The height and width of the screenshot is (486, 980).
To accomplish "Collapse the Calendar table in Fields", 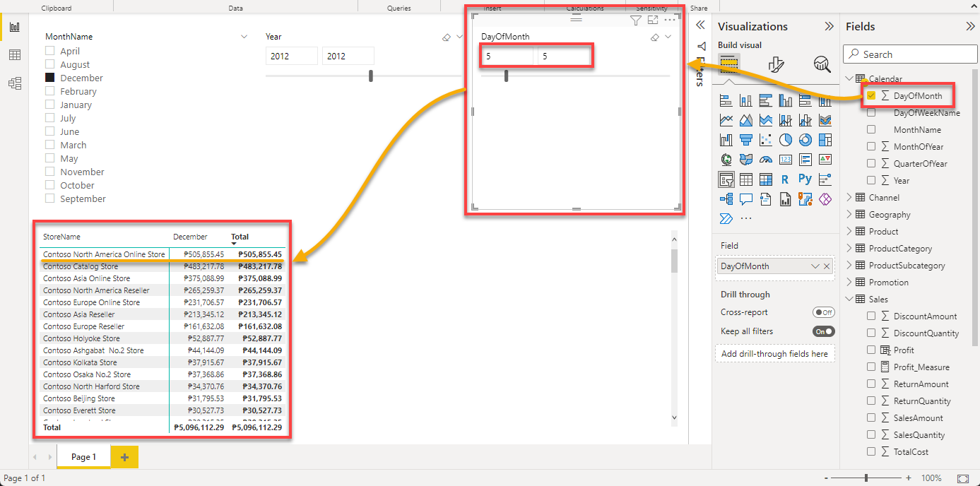I will point(849,78).
